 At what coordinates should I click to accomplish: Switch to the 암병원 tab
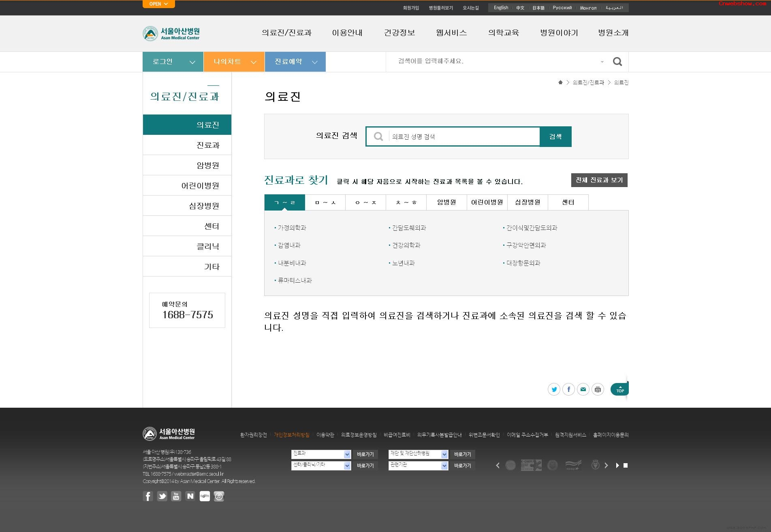click(x=447, y=202)
